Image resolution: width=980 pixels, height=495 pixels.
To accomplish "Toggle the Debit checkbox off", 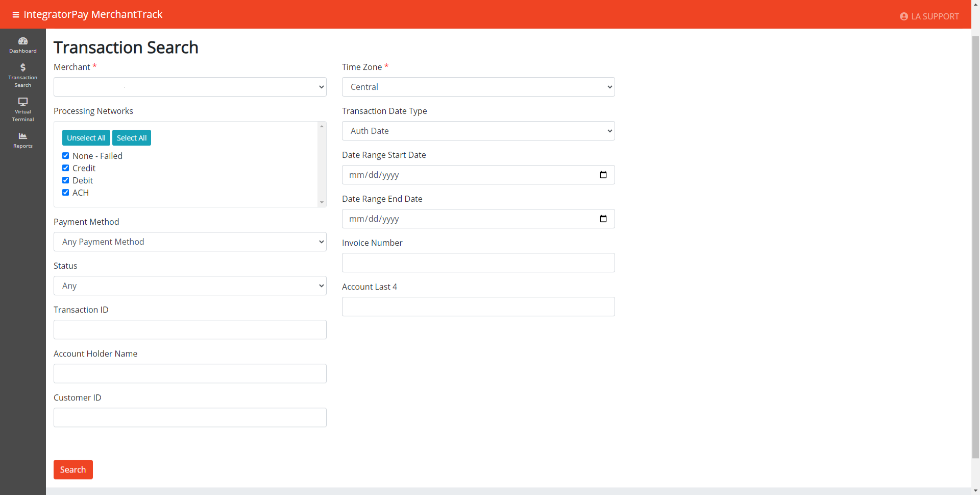I will (65, 180).
